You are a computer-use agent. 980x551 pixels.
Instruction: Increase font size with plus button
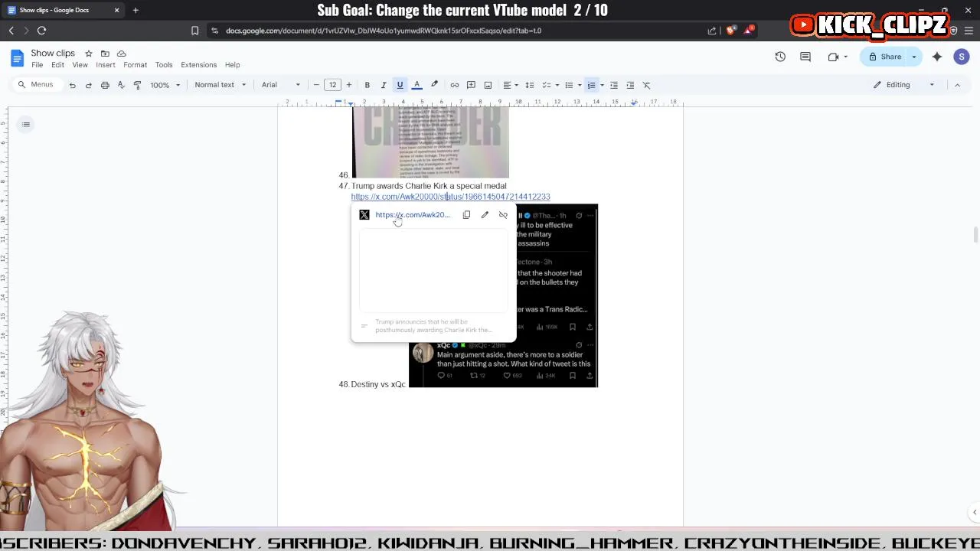pos(349,85)
